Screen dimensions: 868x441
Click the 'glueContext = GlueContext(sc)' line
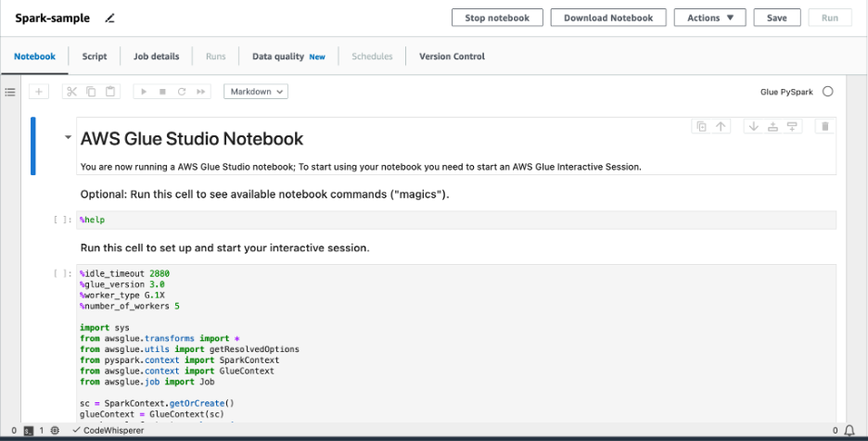(152, 414)
